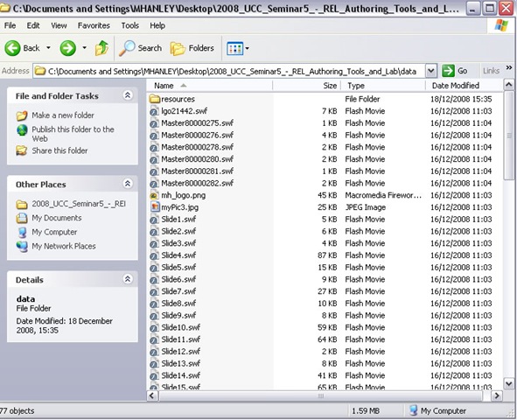The height and width of the screenshot is (420, 517).
Task: Open the View menu
Action: pyautogui.click(x=59, y=25)
